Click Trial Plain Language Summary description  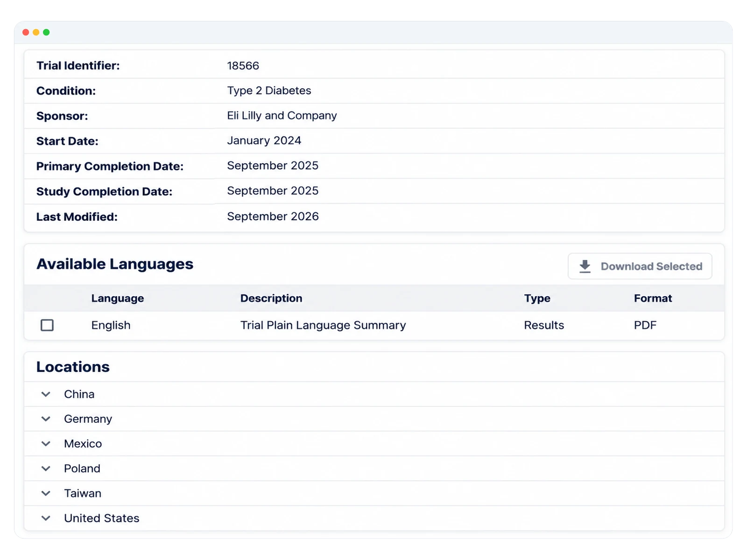[x=323, y=325]
